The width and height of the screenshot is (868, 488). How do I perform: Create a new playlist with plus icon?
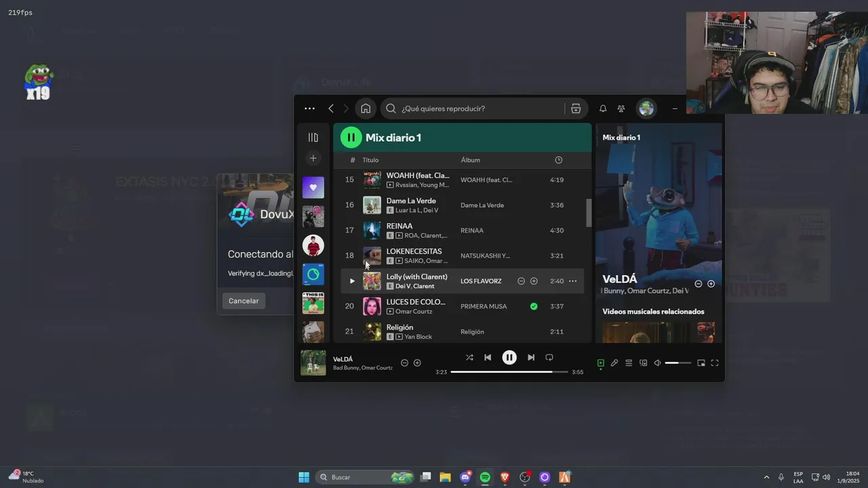313,158
